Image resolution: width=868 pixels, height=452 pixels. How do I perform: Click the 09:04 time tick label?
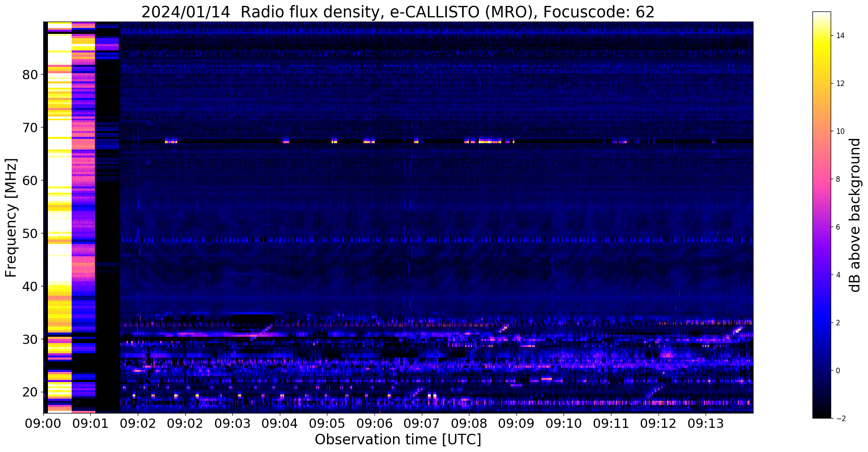coord(280,423)
